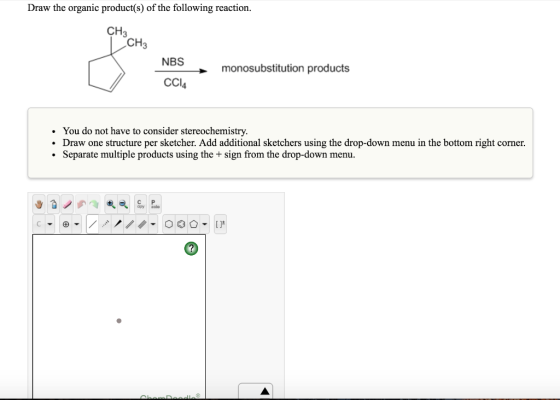Open the add-sketcher drop-down at bottom right
Viewport: 560px width, 400px height.
[256, 391]
